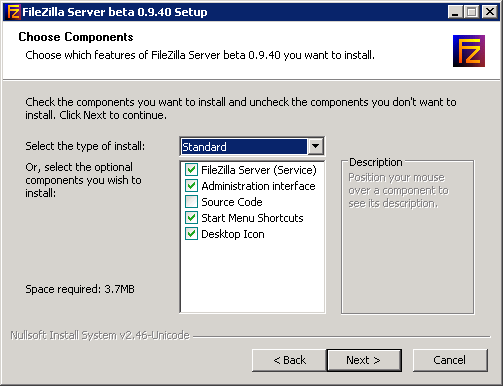Click the FileZilla Server (Service) label
Image resolution: width=503 pixels, height=386 pixels.
click(x=259, y=170)
